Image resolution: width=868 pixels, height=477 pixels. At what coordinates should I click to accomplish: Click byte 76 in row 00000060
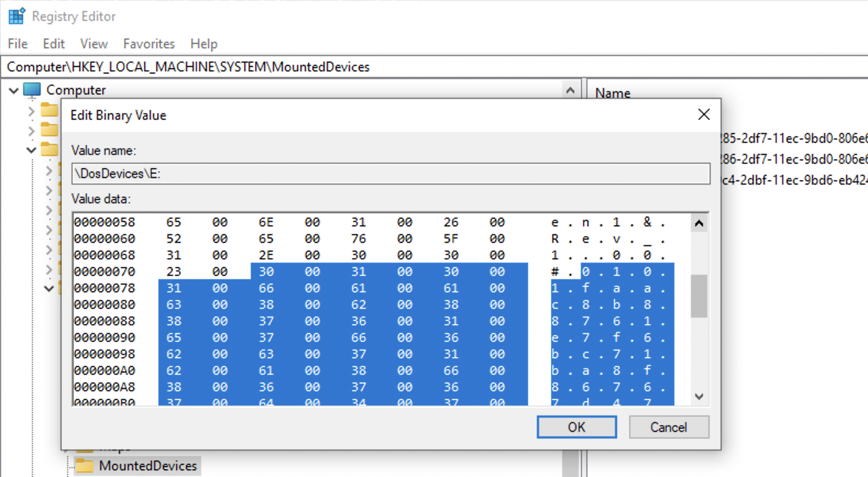click(359, 239)
